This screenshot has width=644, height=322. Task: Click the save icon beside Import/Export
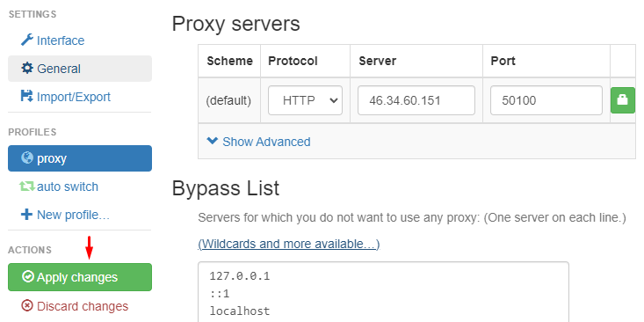[26, 96]
